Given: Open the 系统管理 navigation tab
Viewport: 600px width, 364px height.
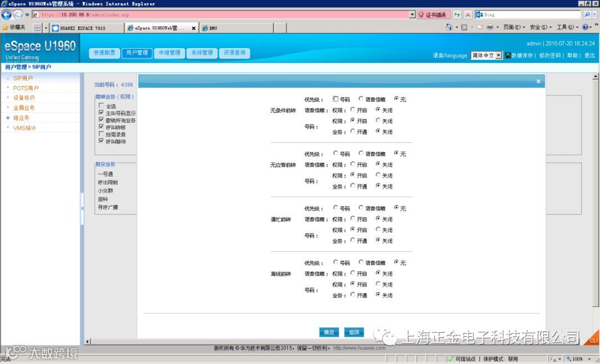Looking at the screenshot, I should click(x=202, y=53).
